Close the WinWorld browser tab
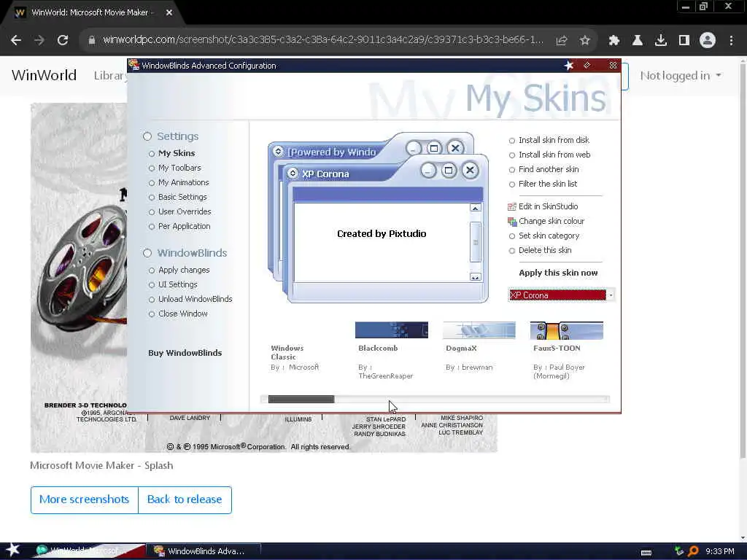 click(169, 13)
